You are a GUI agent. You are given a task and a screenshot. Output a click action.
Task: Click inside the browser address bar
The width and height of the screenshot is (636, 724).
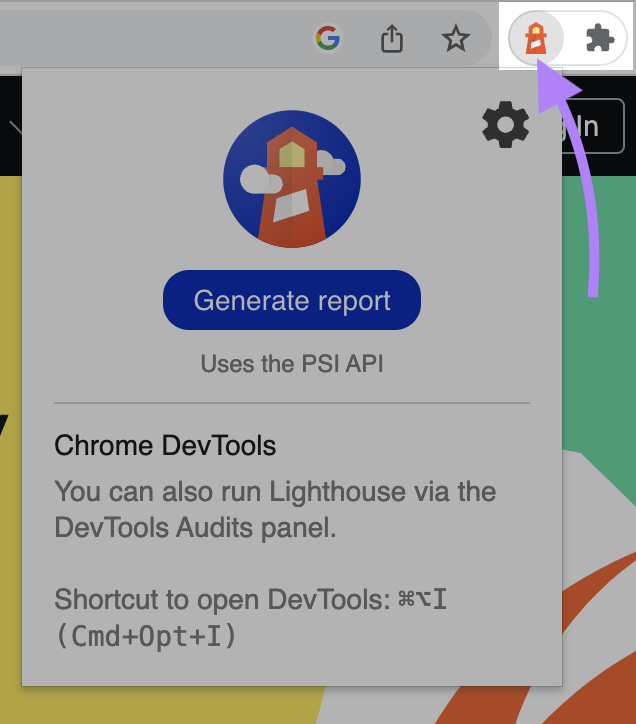150,39
